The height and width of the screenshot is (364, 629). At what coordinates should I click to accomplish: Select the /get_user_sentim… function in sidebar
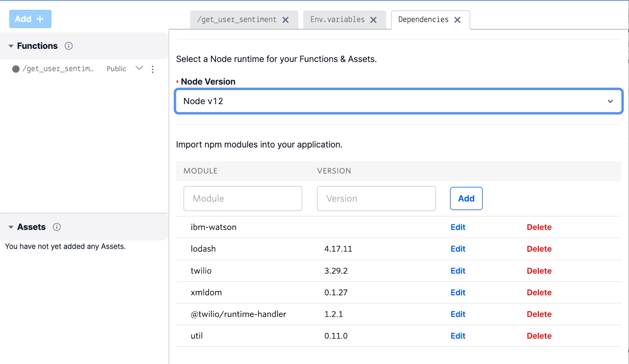58,69
